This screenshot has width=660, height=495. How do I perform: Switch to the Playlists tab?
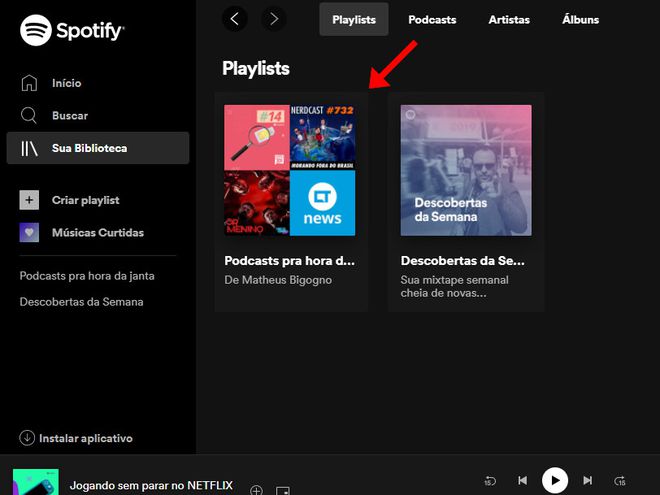pos(354,19)
